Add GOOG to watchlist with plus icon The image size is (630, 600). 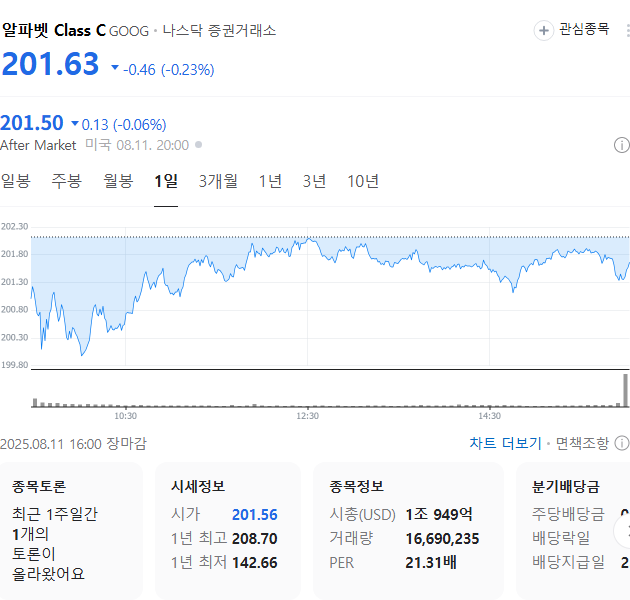544,31
